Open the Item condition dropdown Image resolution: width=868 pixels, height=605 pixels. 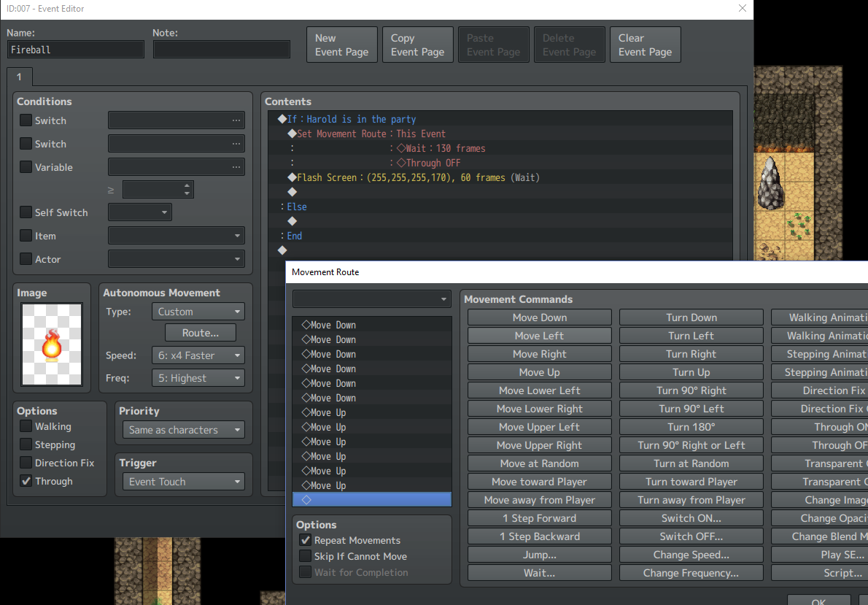[176, 236]
